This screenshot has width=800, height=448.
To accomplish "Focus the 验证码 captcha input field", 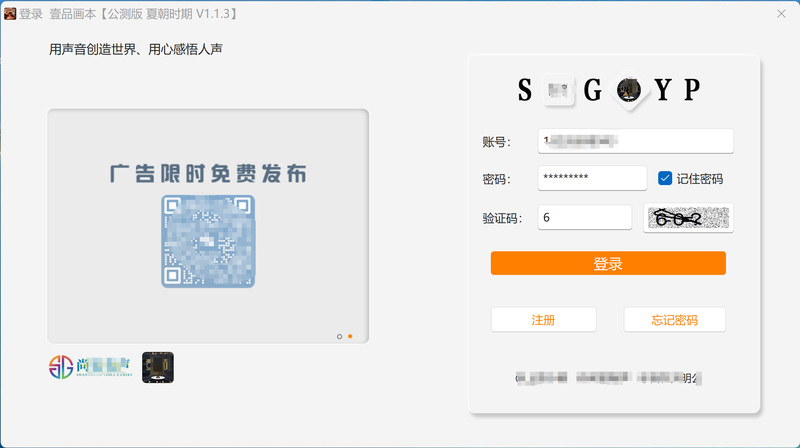I will (x=585, y=217).
